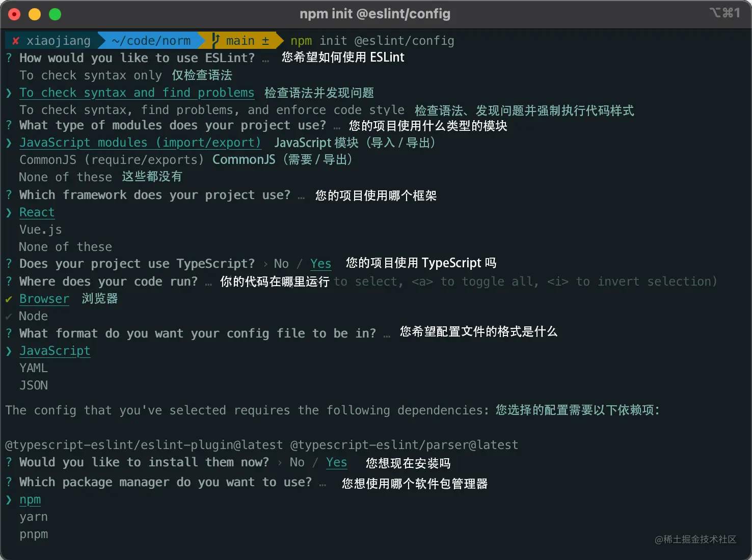
Task: Select 'yarn' package manager
Action: click(34, 517)
